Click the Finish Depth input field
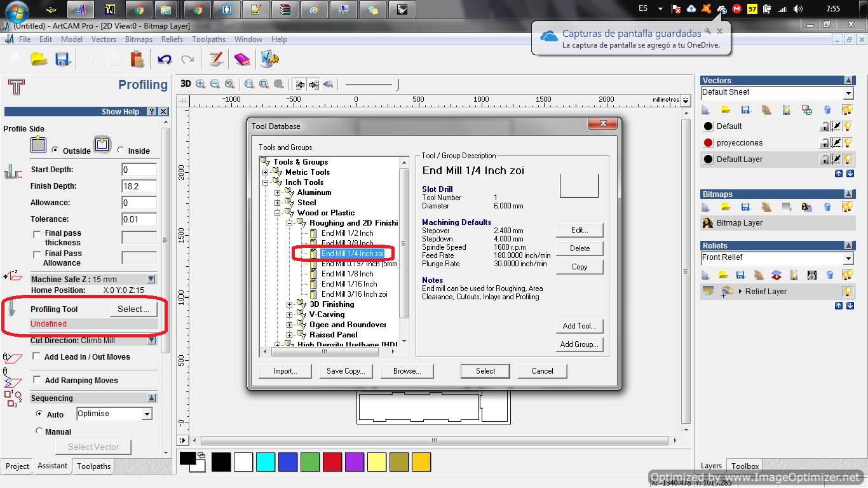This screenshot has height=488, width=868. click(x=139, y=186)
